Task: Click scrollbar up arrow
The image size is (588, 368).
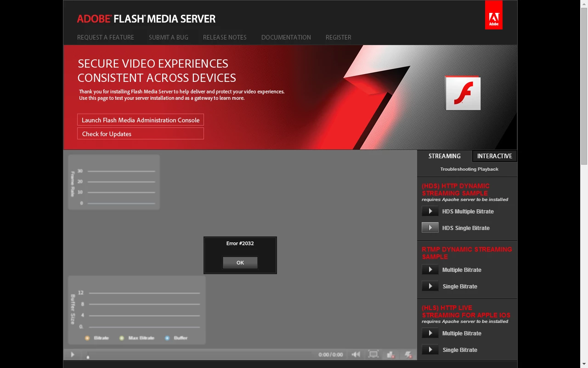Action: point(584,4)
